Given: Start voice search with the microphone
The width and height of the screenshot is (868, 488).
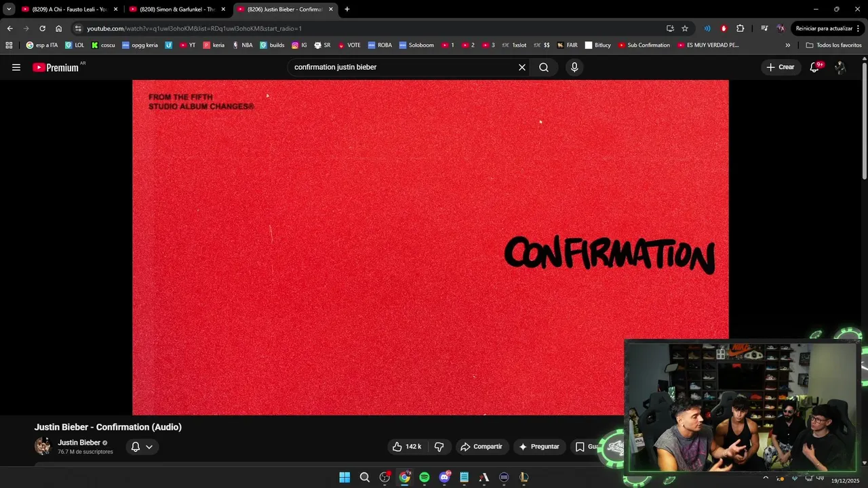Looking at the screenshot, I should pos(574,67).
